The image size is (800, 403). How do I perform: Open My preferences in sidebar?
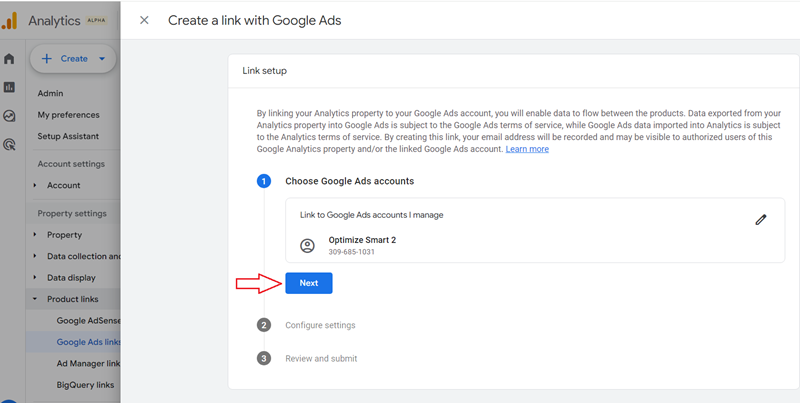point(68,115)
